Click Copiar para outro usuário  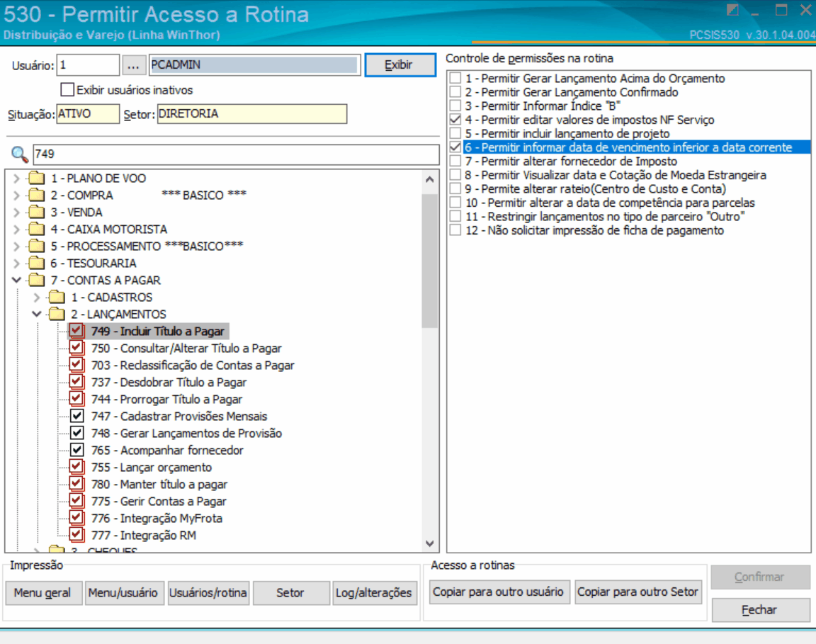coord(499,592)
